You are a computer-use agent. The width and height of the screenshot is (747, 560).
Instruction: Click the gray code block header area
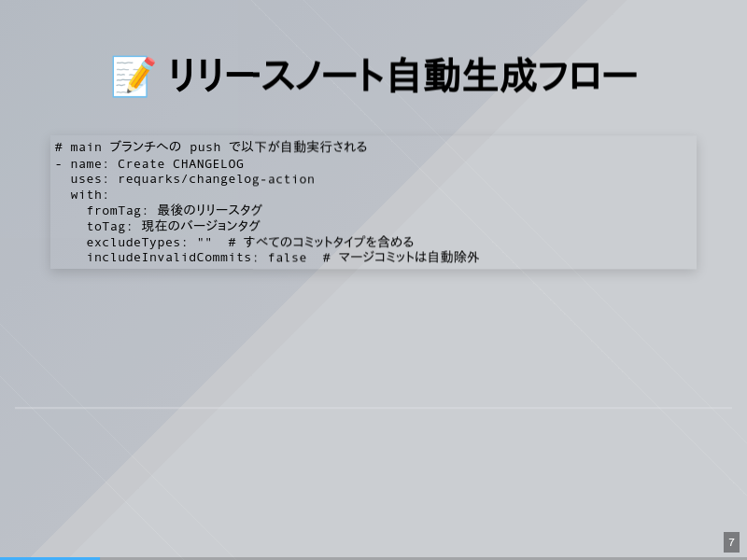(373, 140)
